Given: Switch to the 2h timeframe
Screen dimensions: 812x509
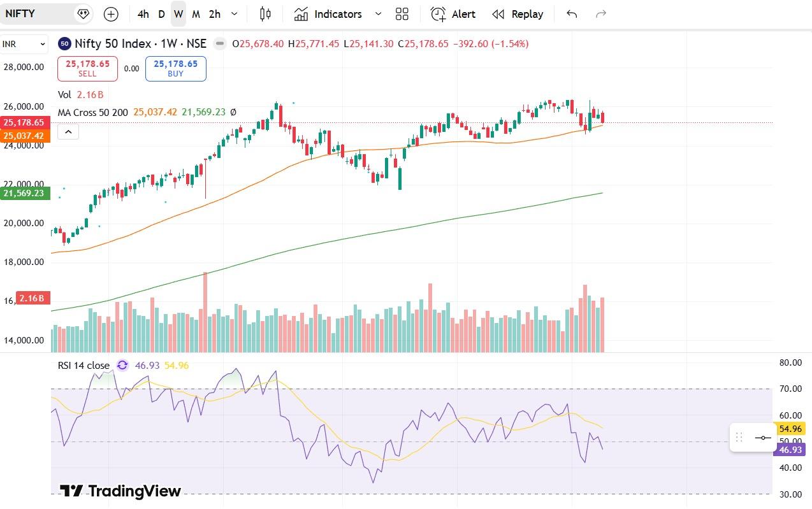Looking at the screenshot, I should tap(215, 14).
